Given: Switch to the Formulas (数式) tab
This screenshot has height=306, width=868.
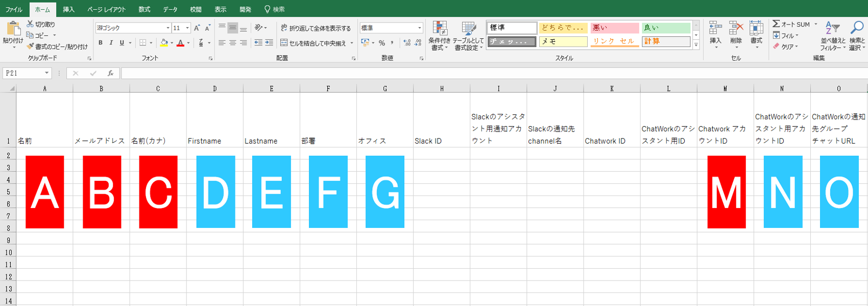Looking at the screenshot, I should [x=144, y=9].
